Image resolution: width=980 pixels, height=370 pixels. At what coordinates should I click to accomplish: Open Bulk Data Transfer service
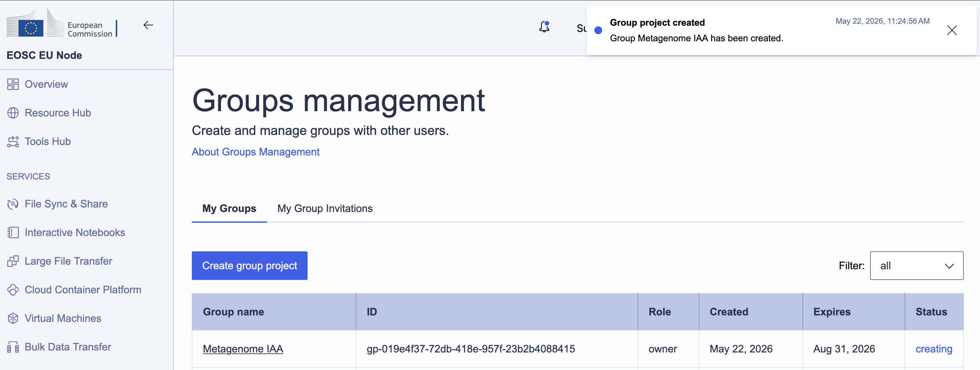(68, 347)
